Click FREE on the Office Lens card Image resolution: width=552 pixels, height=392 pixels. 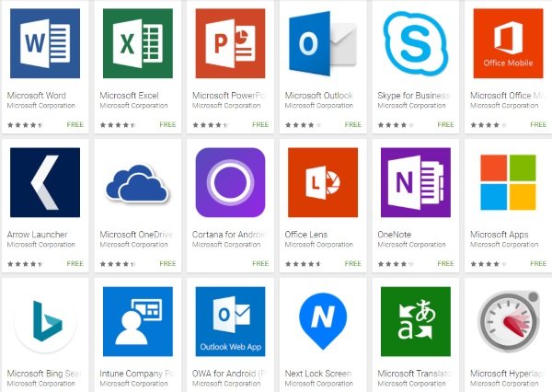(352, 264)
